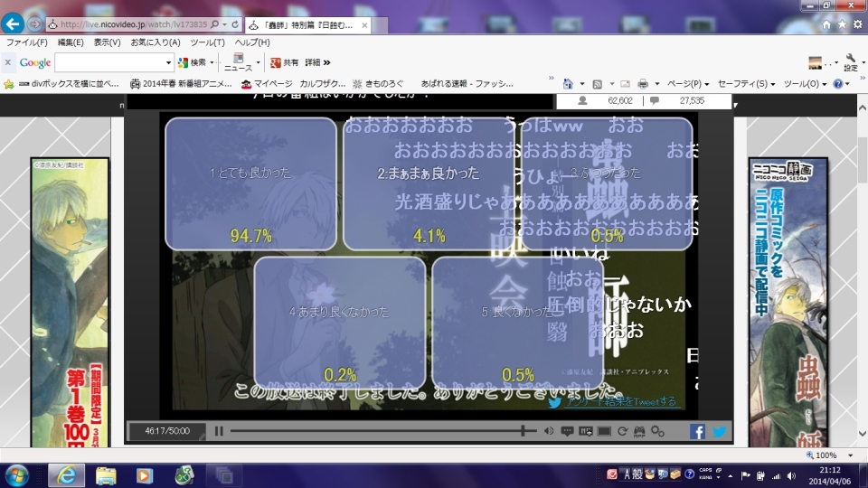
Task: Click the command bar Home icon
Action: tap(568, 83)
